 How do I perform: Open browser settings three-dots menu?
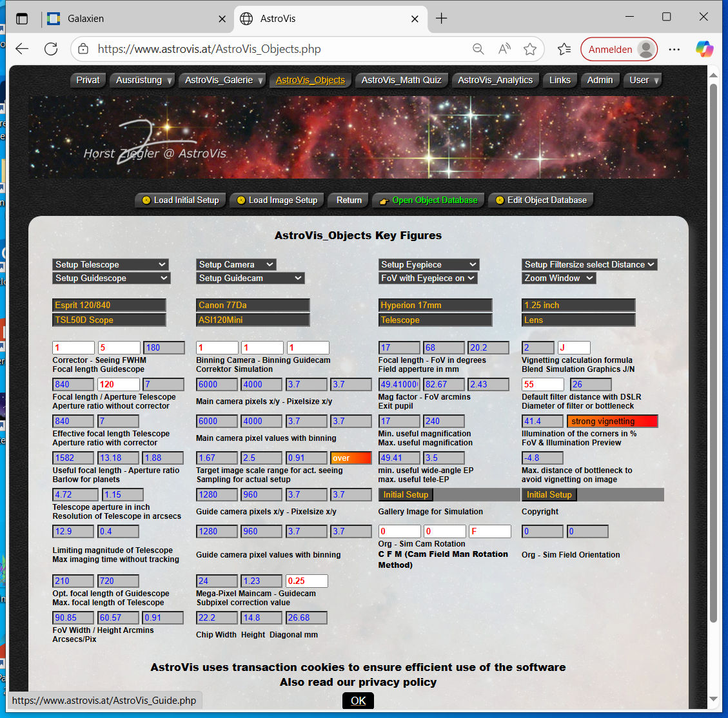point(674,49)
